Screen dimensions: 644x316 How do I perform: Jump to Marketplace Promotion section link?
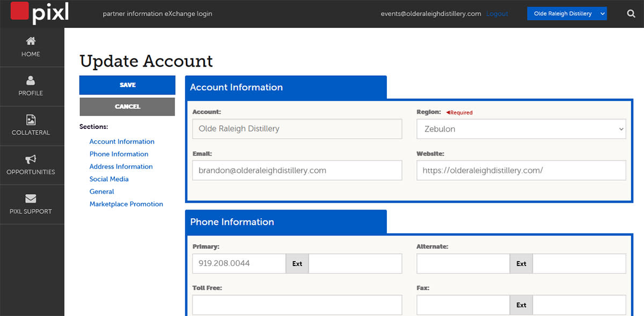tap(126, 204)
